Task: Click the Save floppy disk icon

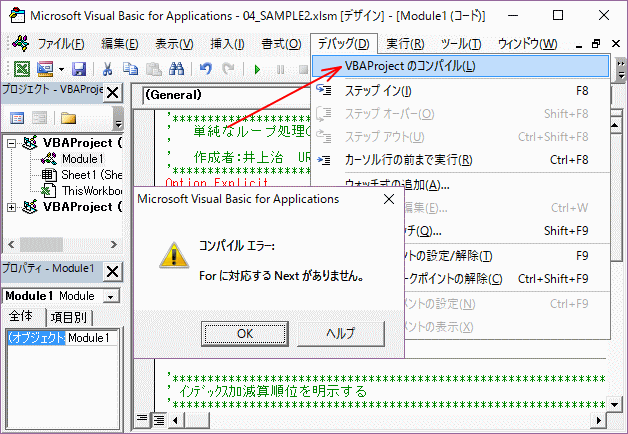Action: [79, 69]
